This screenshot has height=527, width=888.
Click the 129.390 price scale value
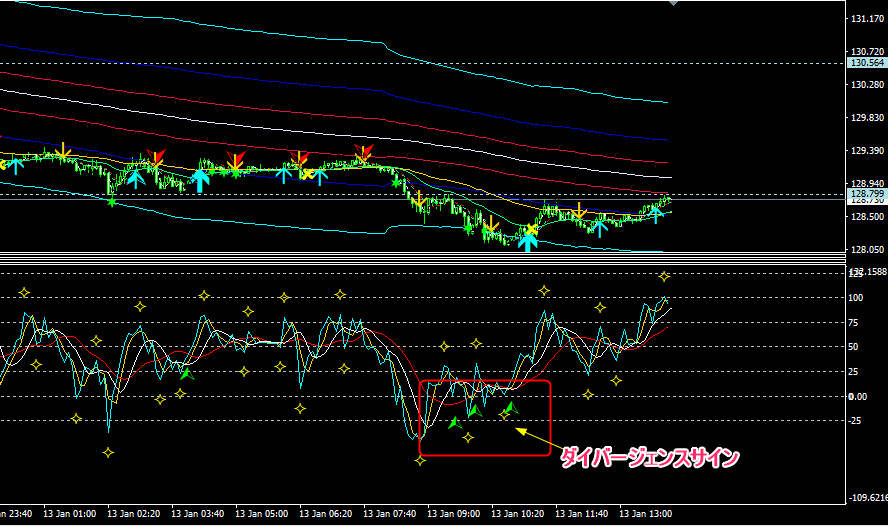[x=868, y=150]
